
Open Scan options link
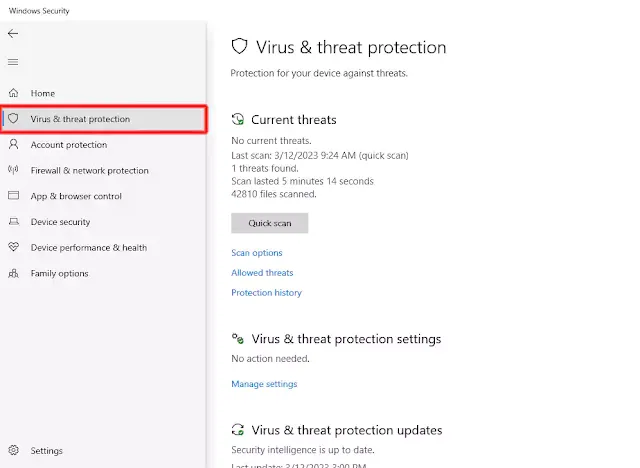[257, 253]
